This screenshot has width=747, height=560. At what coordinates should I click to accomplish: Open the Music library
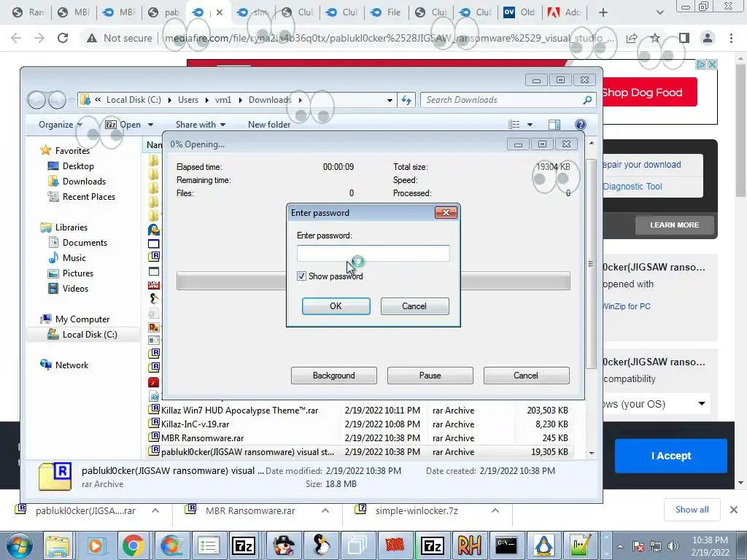(x=74, y=257)
